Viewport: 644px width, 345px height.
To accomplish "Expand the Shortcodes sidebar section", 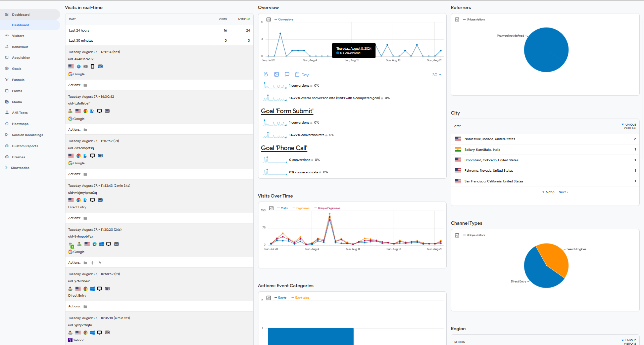I will [x=20, y=168].
